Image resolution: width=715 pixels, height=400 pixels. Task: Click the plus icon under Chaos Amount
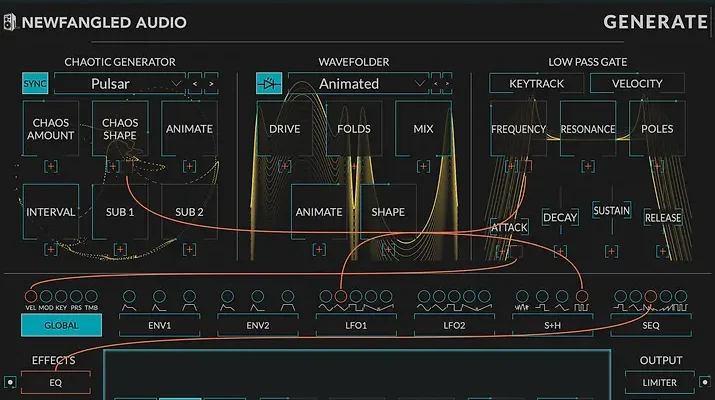(50, 166)
